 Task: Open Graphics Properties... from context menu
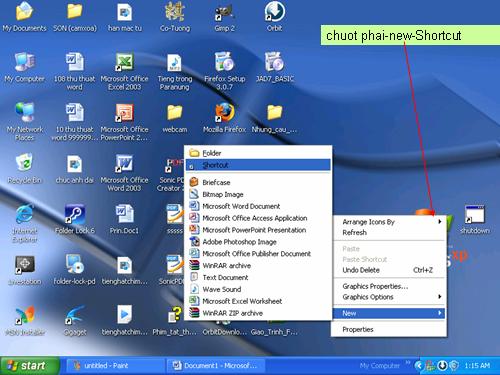point(389,286)
